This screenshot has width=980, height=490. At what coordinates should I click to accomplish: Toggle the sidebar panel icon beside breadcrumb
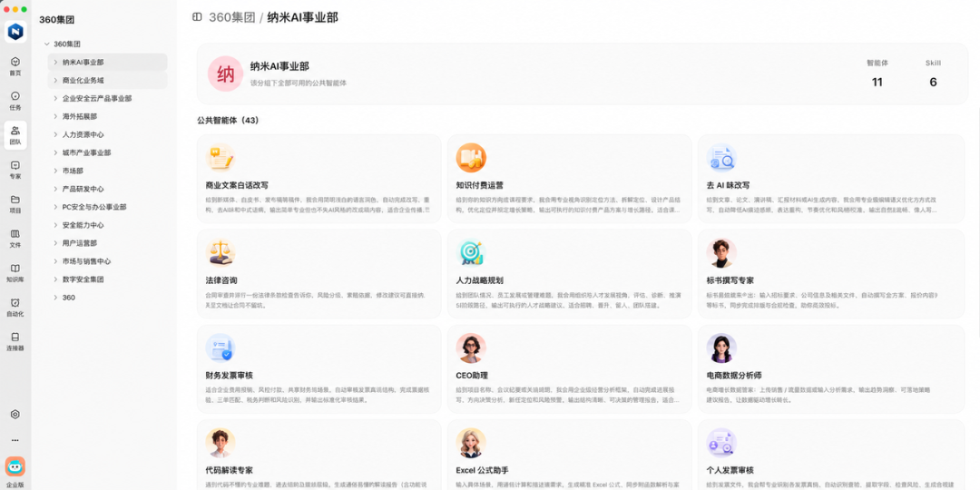tap(197, 17)
